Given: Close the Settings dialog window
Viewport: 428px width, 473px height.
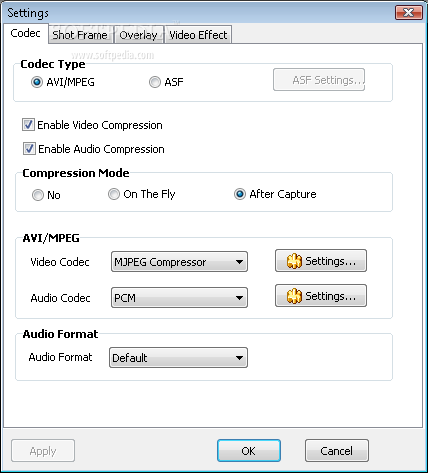Looking at the screenshot, I should click(408, 13).
